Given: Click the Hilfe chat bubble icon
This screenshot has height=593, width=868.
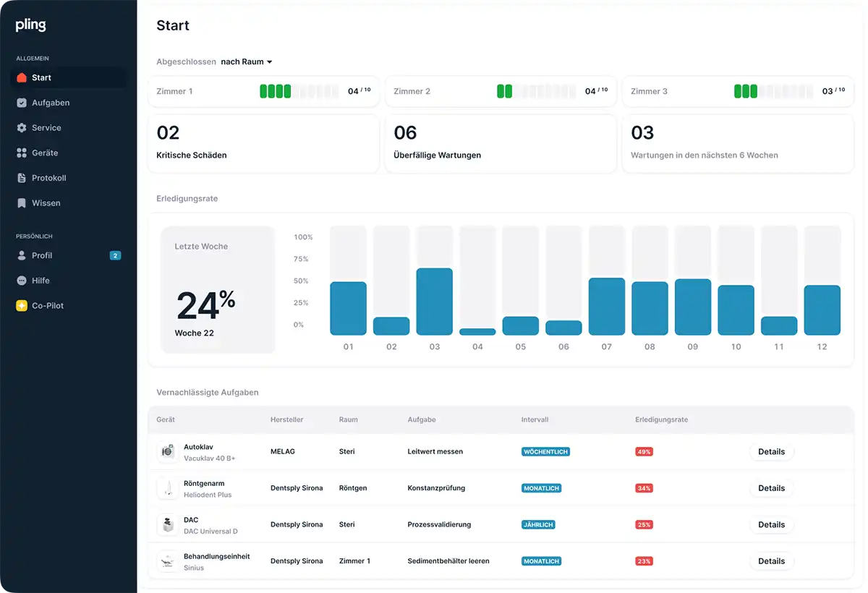Looking at the screenshot, I should (x=22, y=281).
